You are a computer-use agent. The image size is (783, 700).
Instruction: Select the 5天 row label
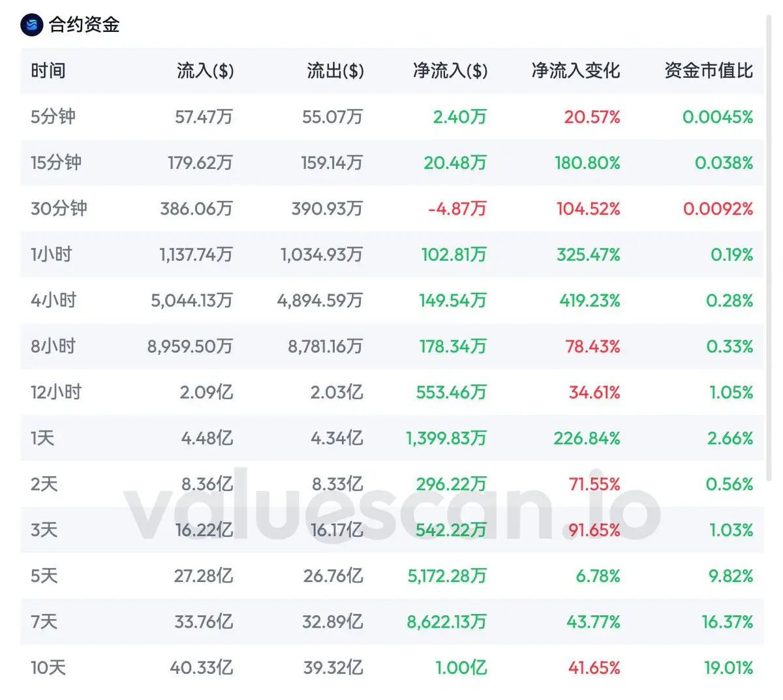point(44,576)
